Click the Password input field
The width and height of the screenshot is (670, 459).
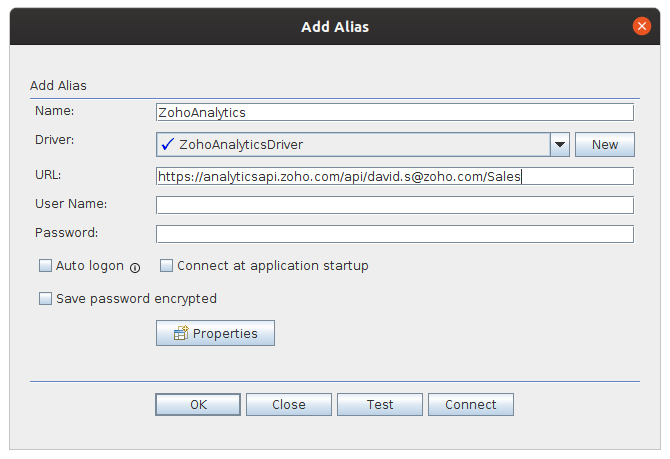[395, 234]
